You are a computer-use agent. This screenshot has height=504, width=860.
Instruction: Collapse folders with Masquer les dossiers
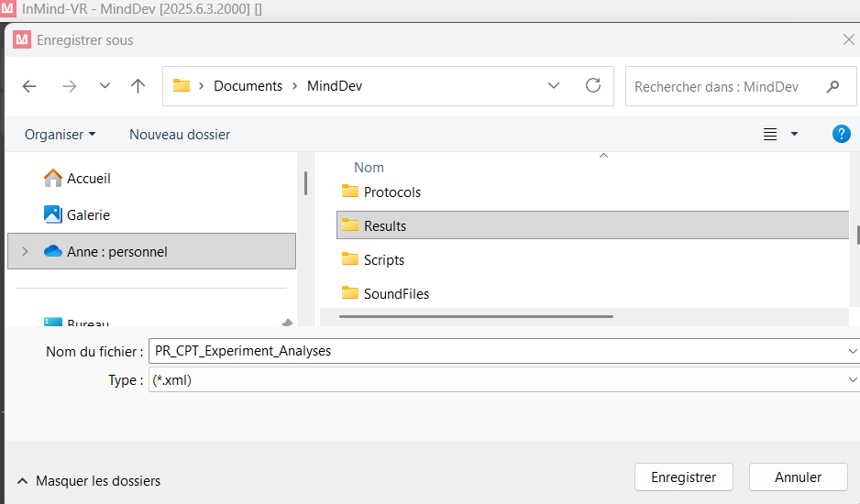88,480
